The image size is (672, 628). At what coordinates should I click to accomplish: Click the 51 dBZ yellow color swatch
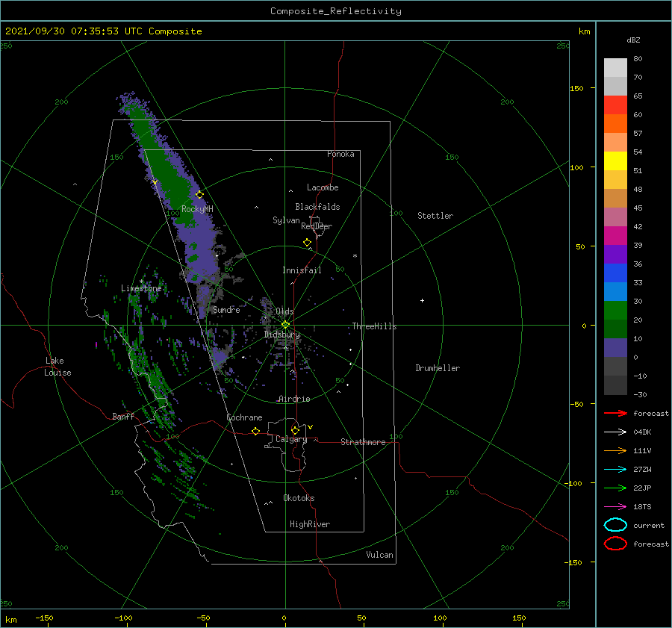615,161
